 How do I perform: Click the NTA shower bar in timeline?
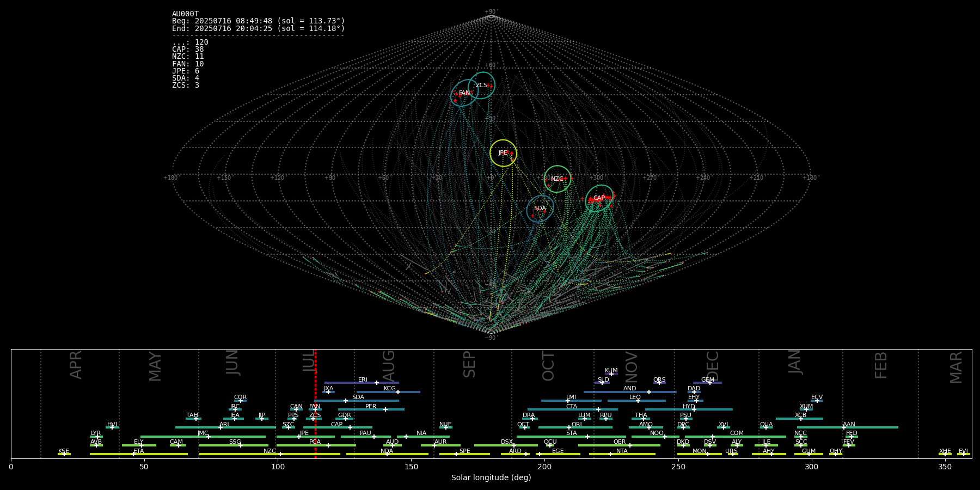(622, 454)
